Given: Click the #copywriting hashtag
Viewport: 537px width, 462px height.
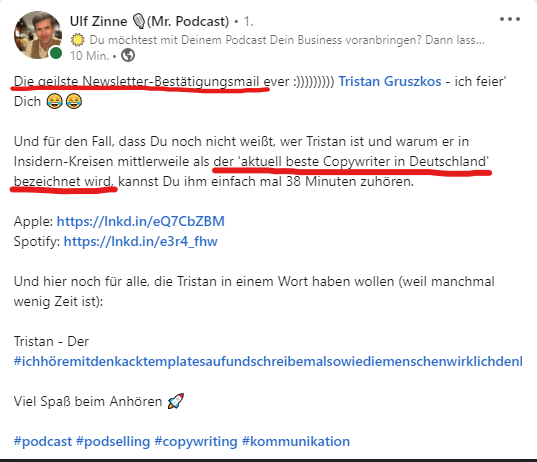Looking at the screenshot, I should pos(196,441).
